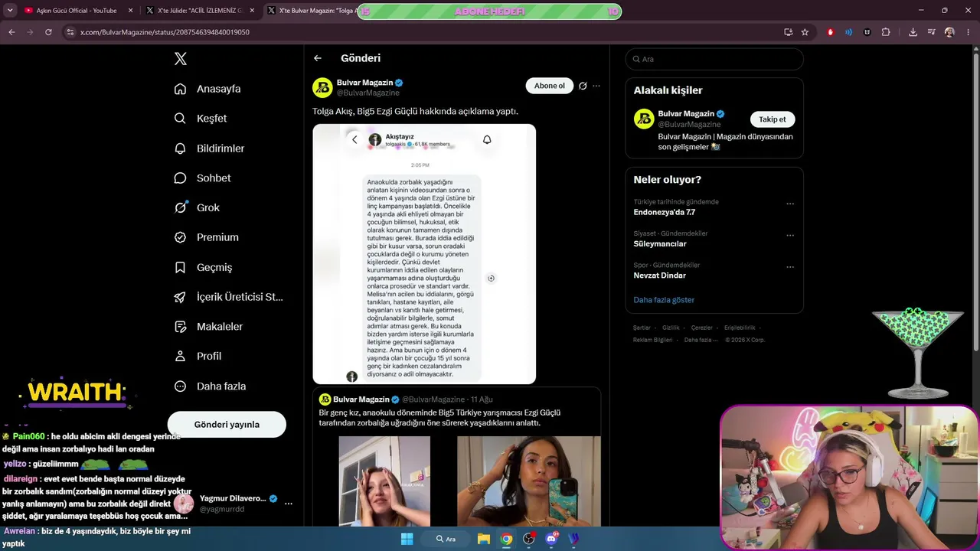The image size is (980, 551).
Task: Open Bulvar Magazin avatar in Alakalı kişiler
Action: click(x=644, y=119)
